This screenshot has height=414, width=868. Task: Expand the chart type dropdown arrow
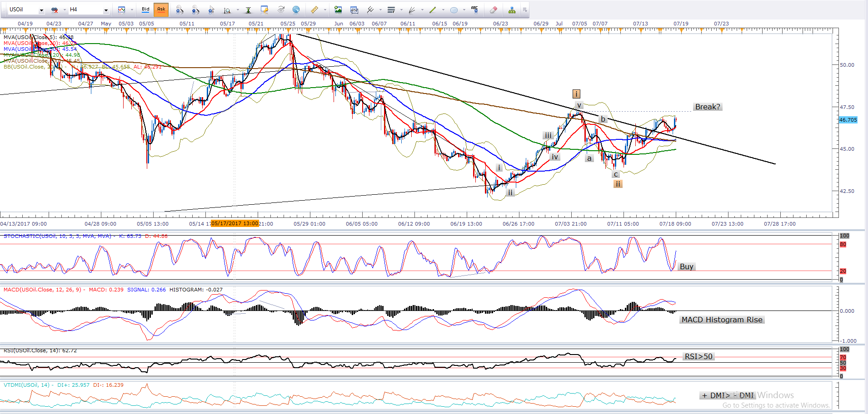click(x=132, y=10)
